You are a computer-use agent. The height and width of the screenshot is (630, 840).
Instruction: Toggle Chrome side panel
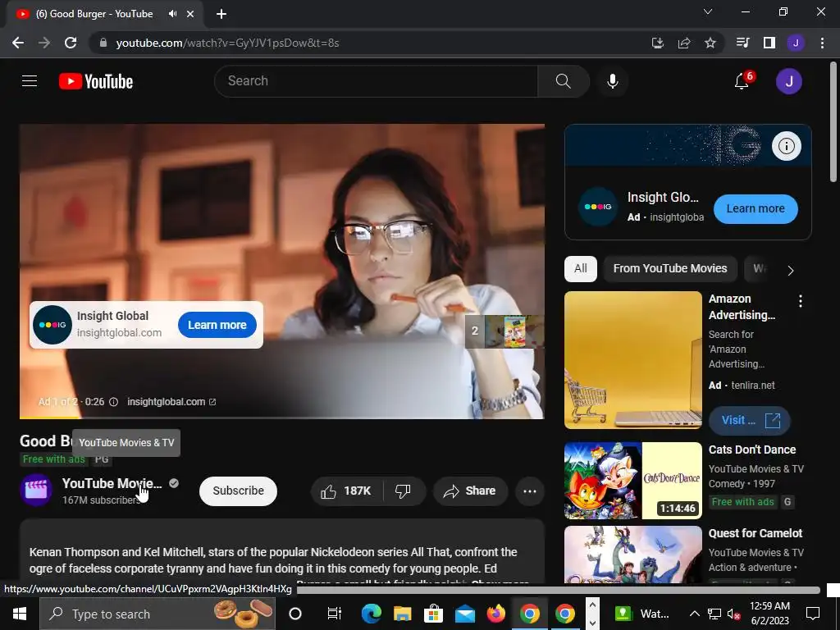coord(769,43)
